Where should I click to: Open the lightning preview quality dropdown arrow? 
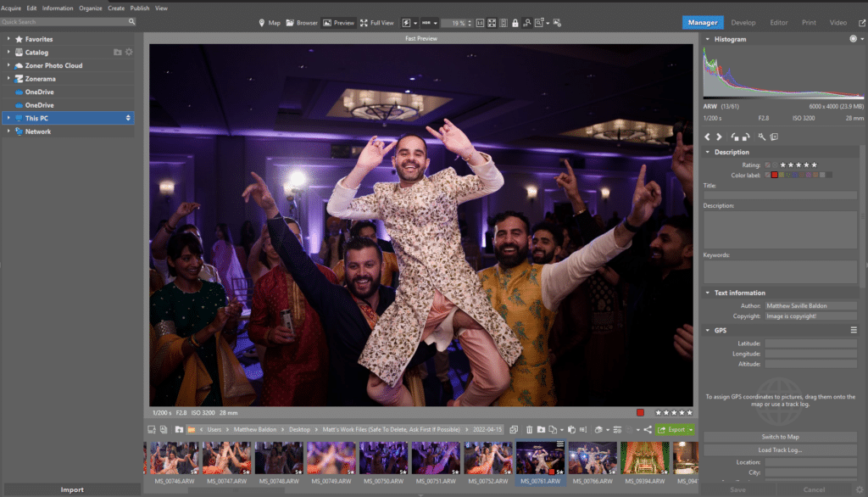point(415,23)
